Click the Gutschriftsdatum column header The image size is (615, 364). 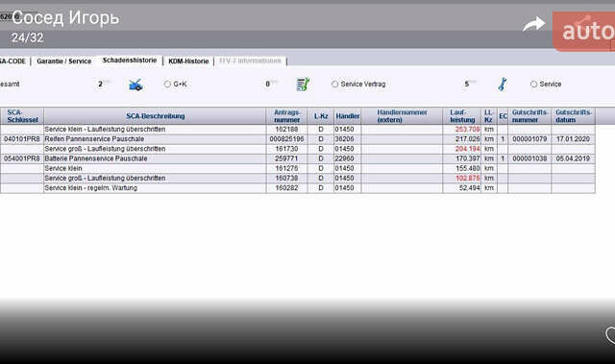point(573,116)
